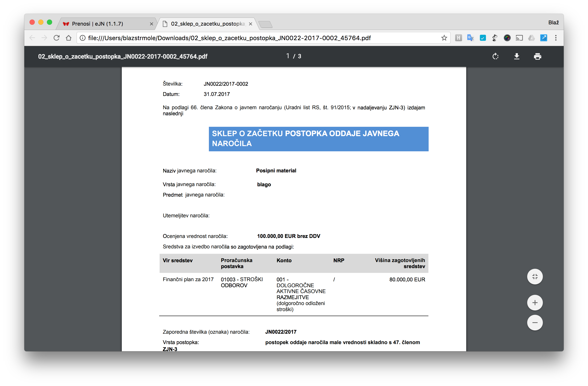Open the round color lens extension

point(507,38)
